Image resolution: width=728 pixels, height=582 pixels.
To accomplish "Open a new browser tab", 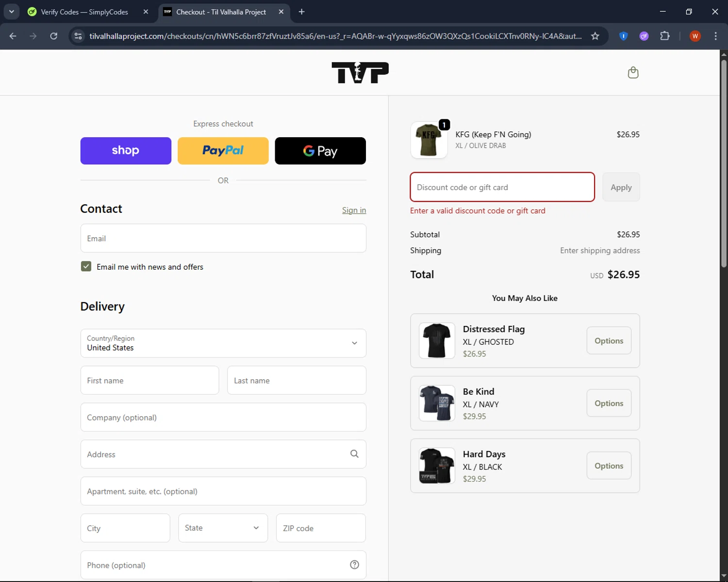I will click(x=301, y=12).
